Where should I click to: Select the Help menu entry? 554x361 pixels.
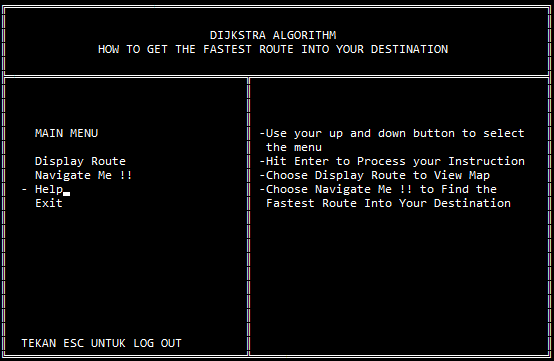tap(49, 190)
